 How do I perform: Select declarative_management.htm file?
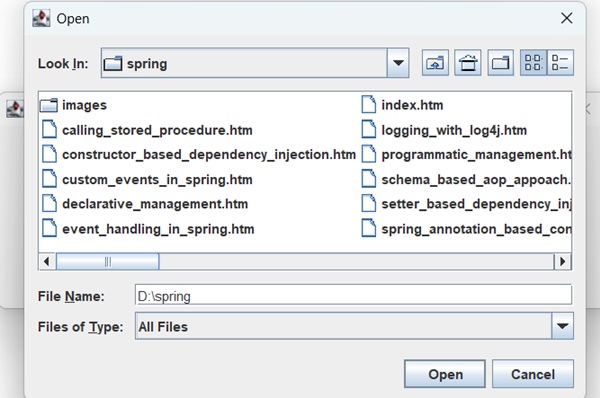point(145,204)
